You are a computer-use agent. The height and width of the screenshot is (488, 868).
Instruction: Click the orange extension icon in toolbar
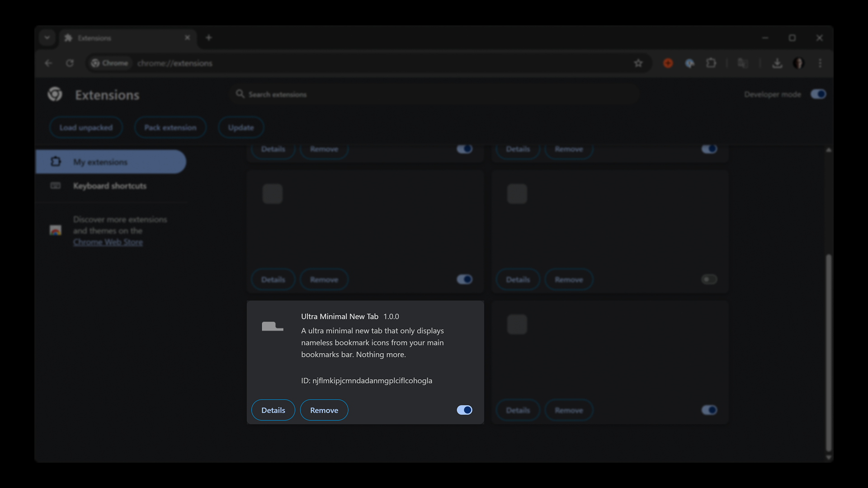[x=668, y=63]
